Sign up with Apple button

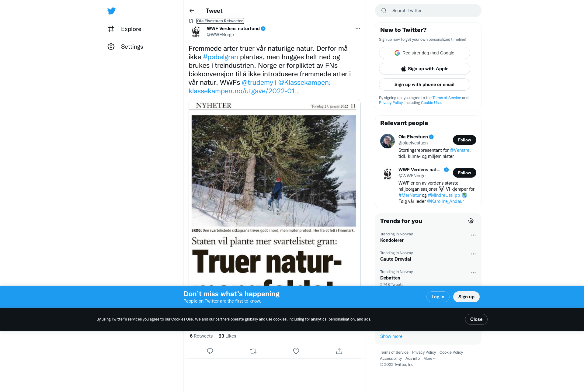tap(425, 69)
